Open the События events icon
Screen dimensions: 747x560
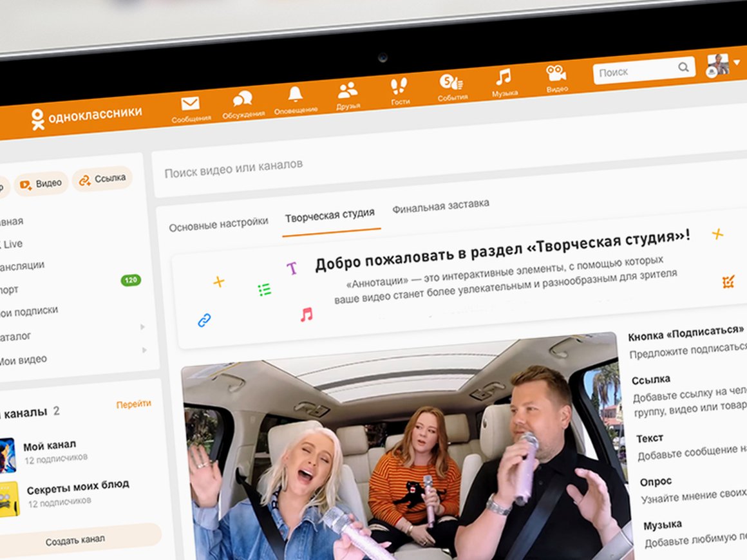pyautogui.click(x=450, y=82)
